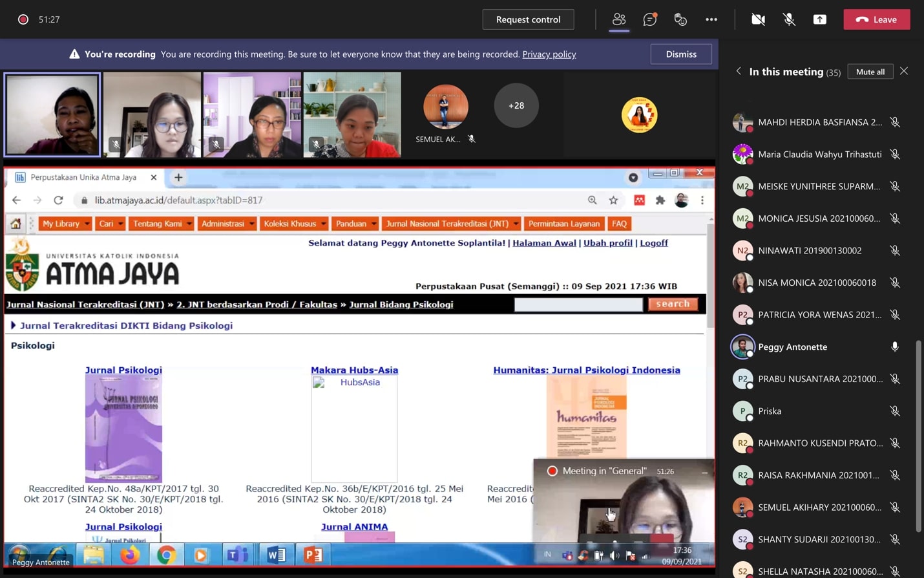Open the Koleksi Khusus dropdown menu

[294, 224]
